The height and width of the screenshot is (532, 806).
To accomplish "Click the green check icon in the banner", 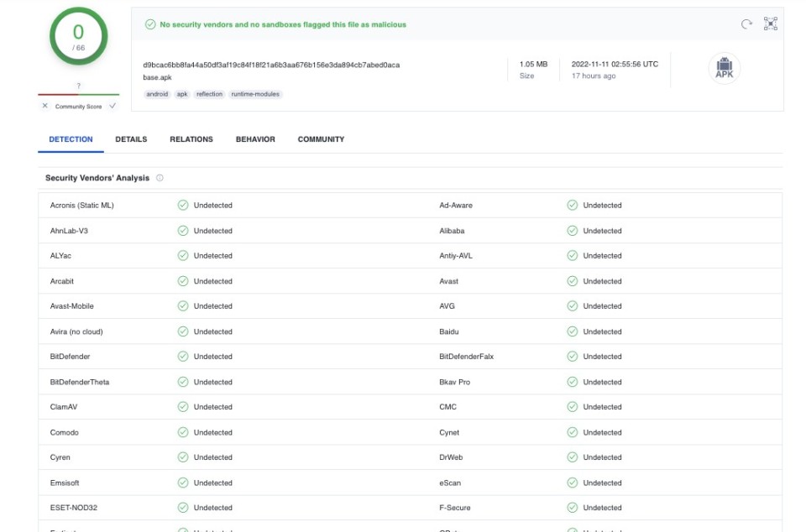I will point(150,24).
